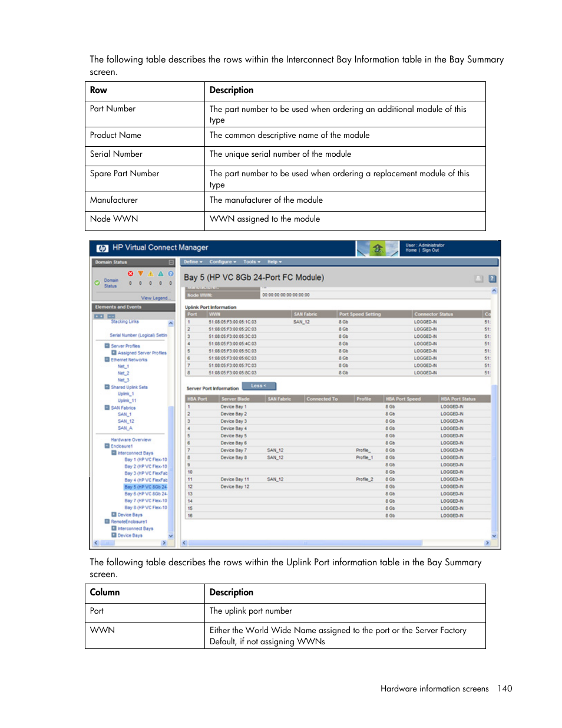Select Net_2 in the tree
The height and width of the screenshot is (728, 562).
coord(123,373)
